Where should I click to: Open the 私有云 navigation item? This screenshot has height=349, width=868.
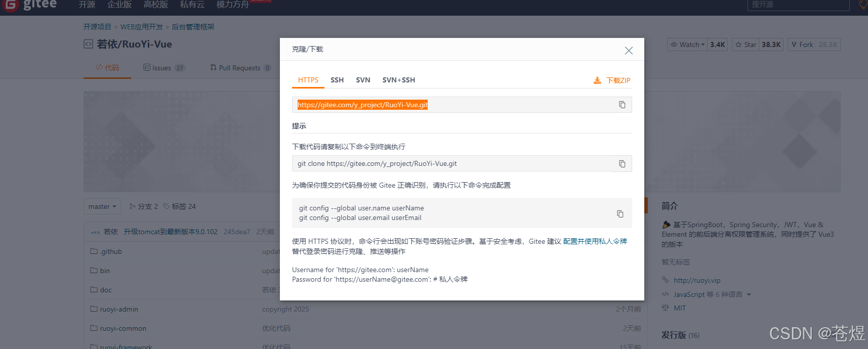point(192,5)
